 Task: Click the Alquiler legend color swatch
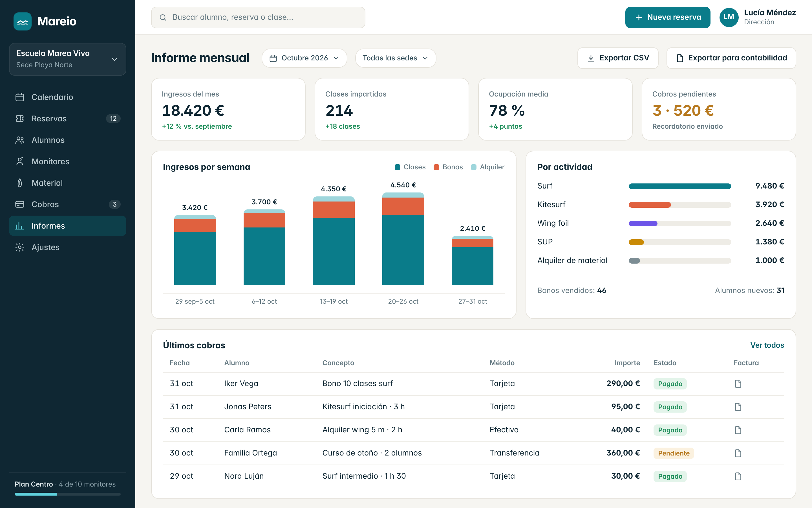[474, 167]
